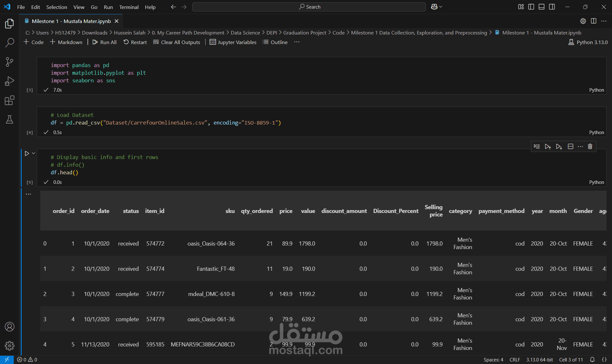Run cell by line in cell toolbar

tap(537, 147)
